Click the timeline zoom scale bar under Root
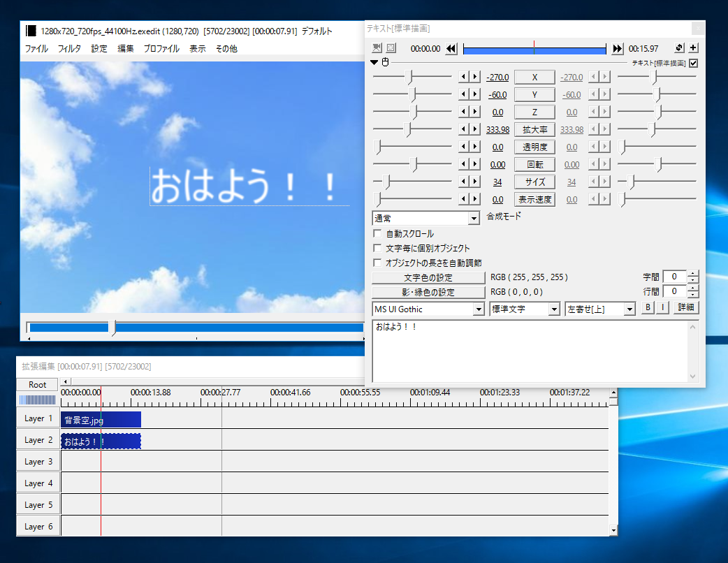This screenshot has height=563, width=728. click(x=37, y=399)
